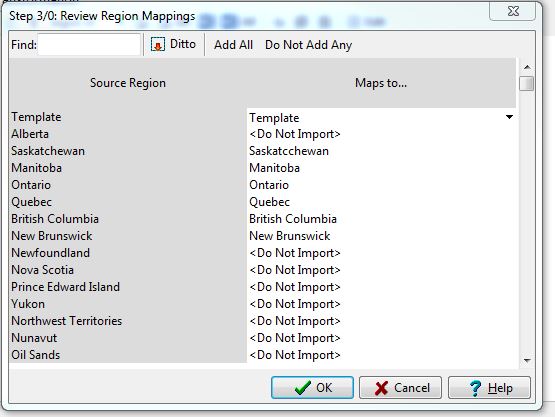This screenshot has width=555, height=417.
Task: Select the Saskatcchewan mapping cell
Action: tap(381, 151)
